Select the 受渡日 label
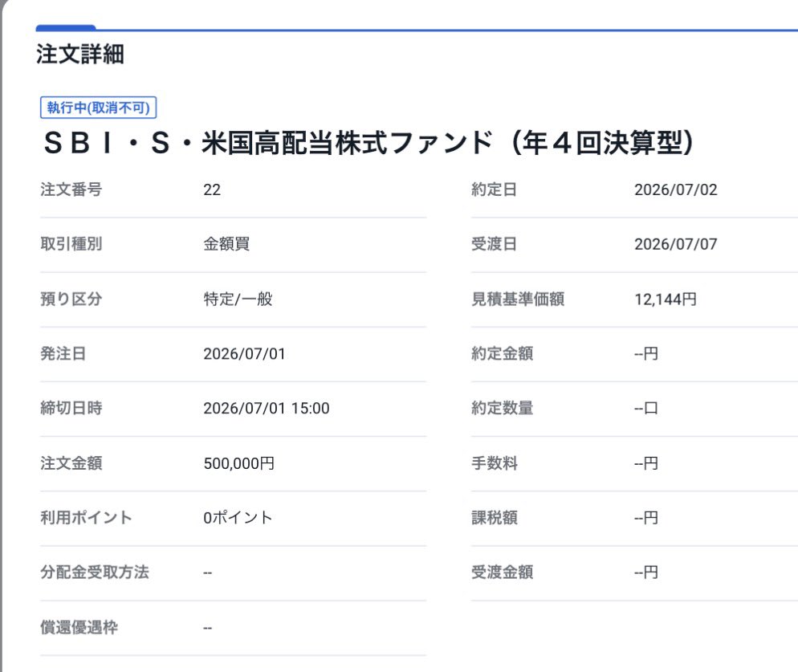This screenshot has width=798, height=672. (x=495, y=244)
